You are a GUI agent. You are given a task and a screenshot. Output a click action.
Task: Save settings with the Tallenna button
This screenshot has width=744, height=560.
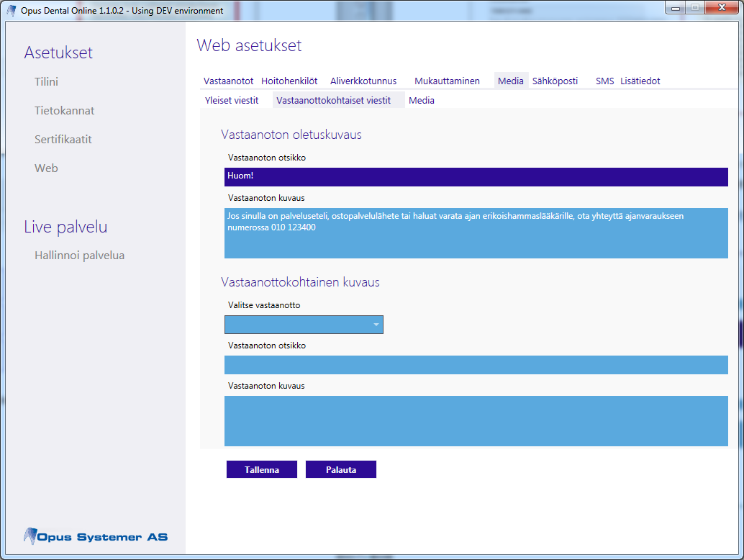pos(262,469)
